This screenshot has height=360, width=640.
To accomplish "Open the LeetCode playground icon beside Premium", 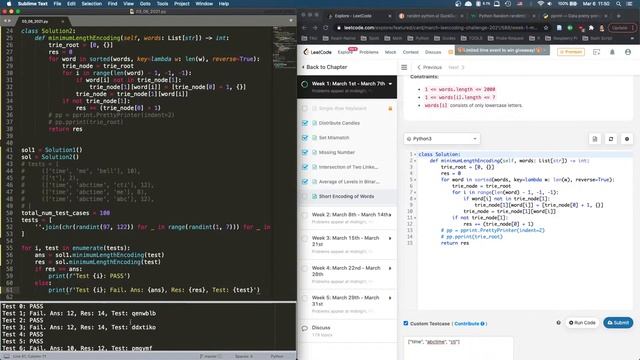I will [596, 52].
